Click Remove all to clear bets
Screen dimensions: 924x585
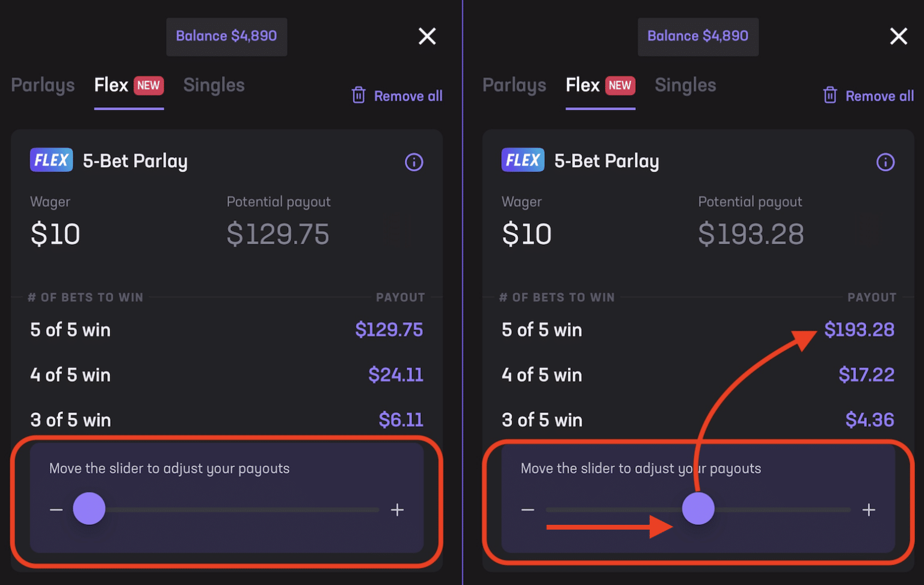point(408,95)
